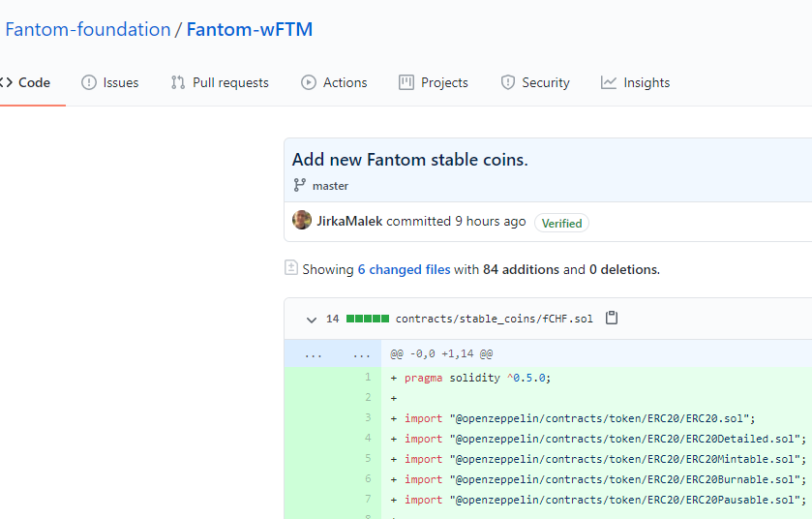
Task: Select line number 3 in the diff
Action: pyautogui.click(x=368, y=417)
